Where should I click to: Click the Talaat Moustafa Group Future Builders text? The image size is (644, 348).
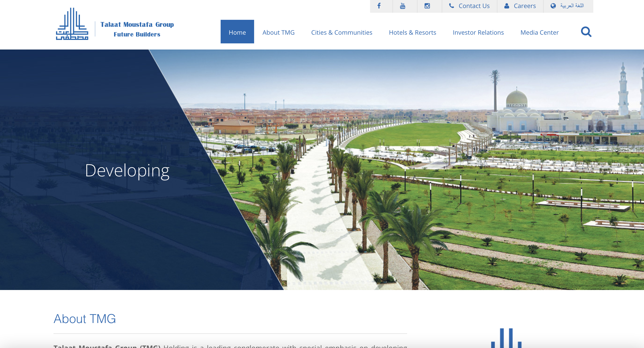point(137,29)
